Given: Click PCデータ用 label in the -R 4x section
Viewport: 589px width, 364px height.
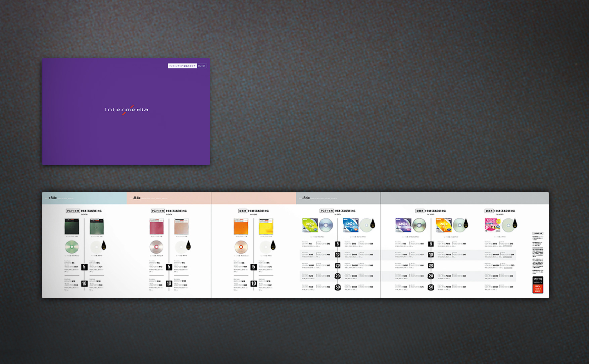Looking at the screenshot, I should [327, 211].
